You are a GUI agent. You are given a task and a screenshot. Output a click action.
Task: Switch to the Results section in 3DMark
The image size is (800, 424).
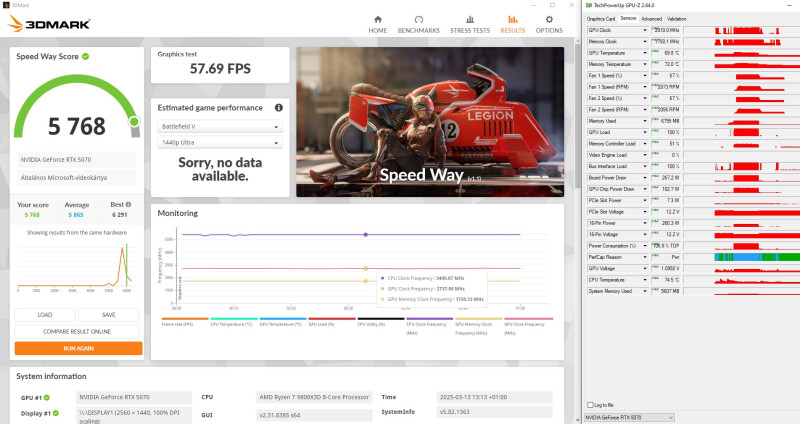(512, 24)
